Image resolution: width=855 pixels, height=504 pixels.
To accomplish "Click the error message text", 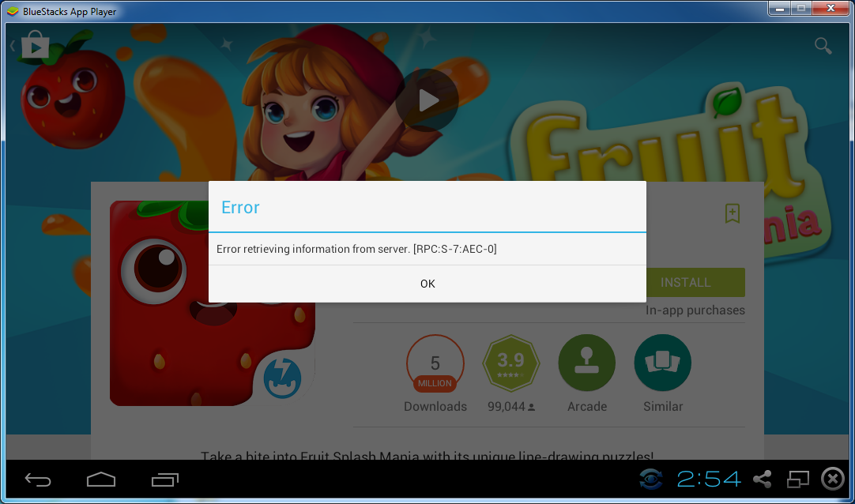I will 356,249.
